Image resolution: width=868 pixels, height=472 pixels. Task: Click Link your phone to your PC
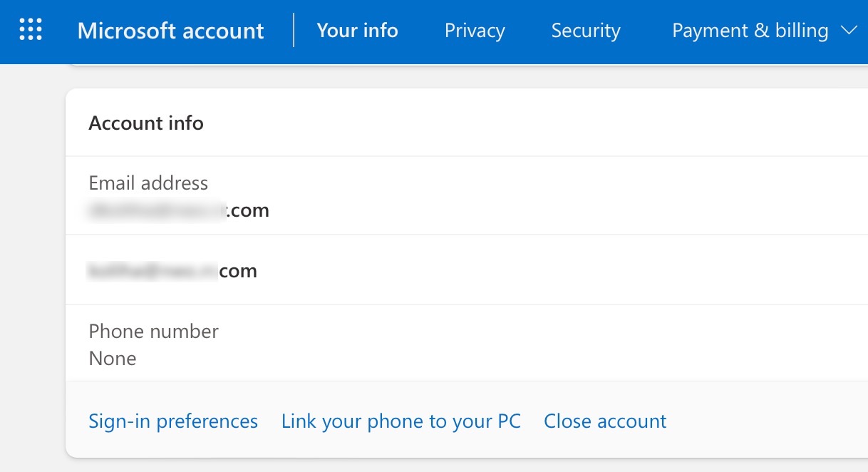pyautogui.click(x=401, y=421)
